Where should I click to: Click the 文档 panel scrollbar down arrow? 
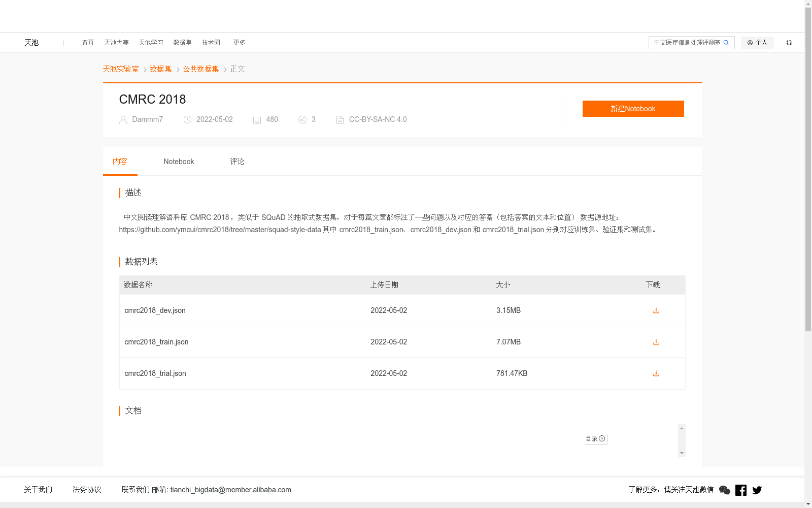(682, 453)
